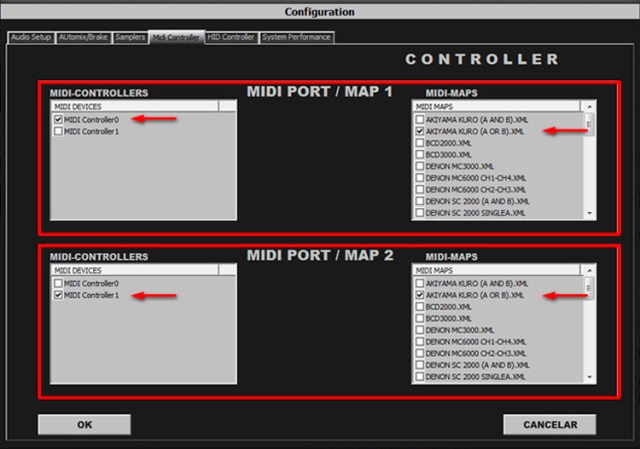Go to the HID Controller tab

(x=231, y=37)
